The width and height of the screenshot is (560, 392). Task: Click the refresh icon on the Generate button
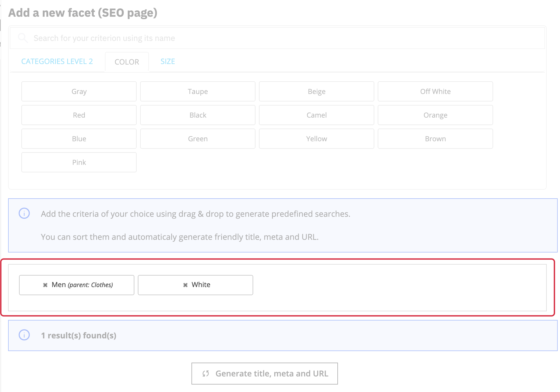[x=206, y=374]
